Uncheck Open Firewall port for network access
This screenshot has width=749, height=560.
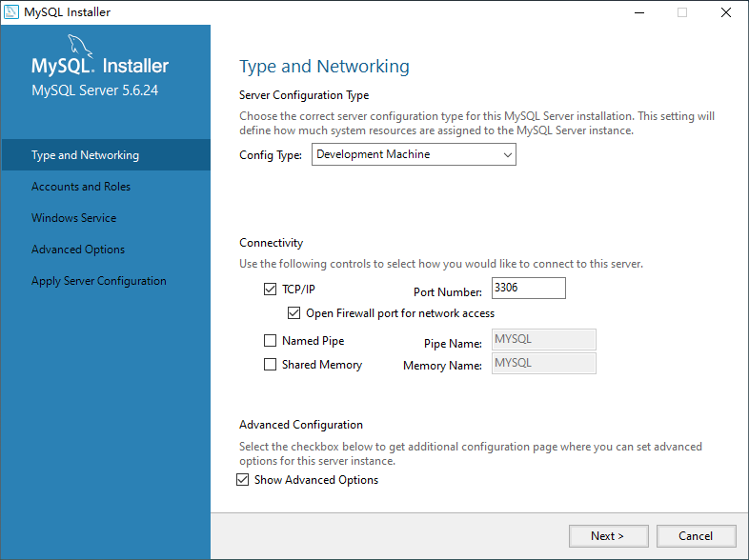click(294, 313)
